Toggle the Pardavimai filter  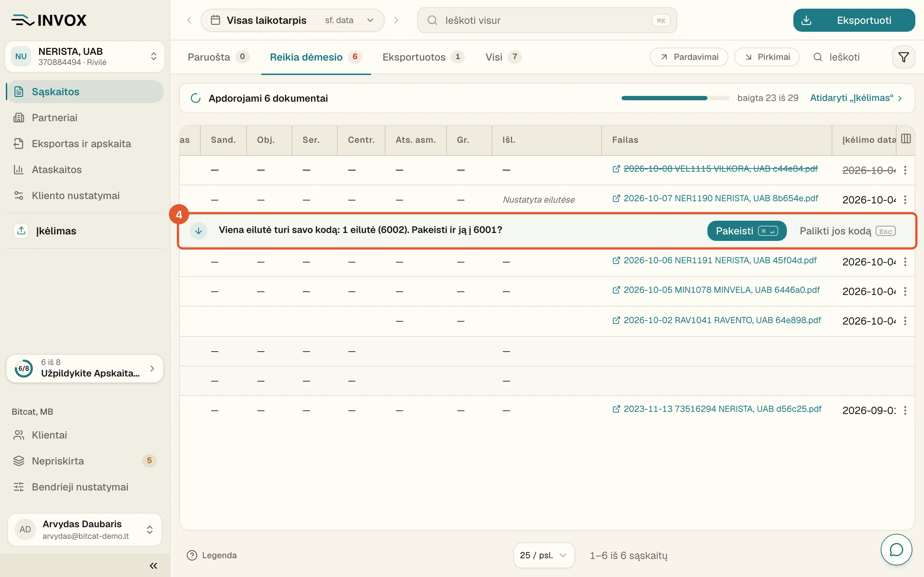(x=689, y=57)
